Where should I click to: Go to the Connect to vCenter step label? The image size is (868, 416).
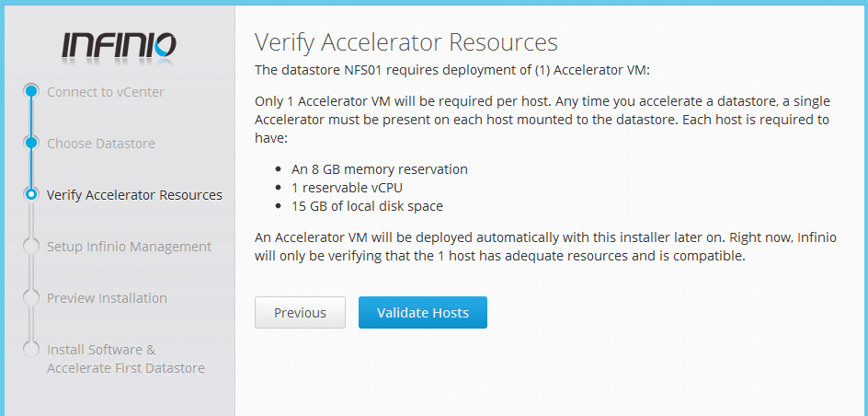[x=105, y=92]
